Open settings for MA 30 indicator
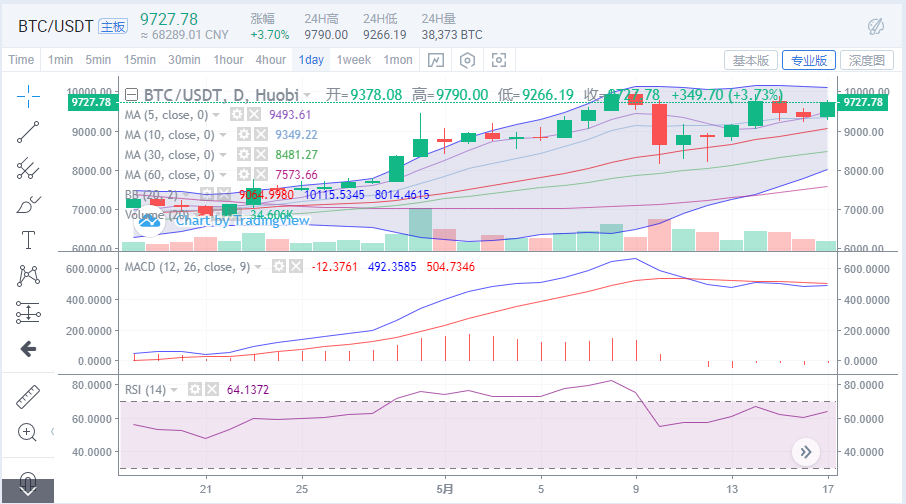The image size is (906, 504). pyautogui.click(x=244, y=154)
